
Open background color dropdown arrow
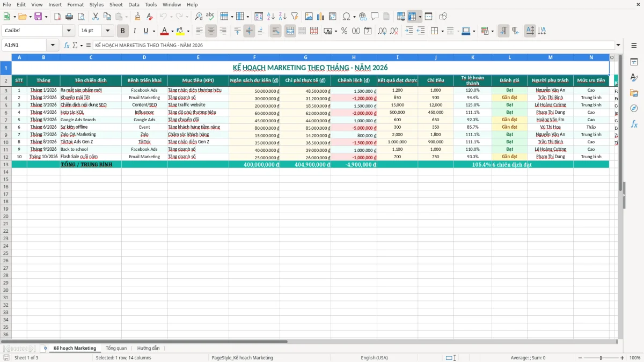coord(188,31)
